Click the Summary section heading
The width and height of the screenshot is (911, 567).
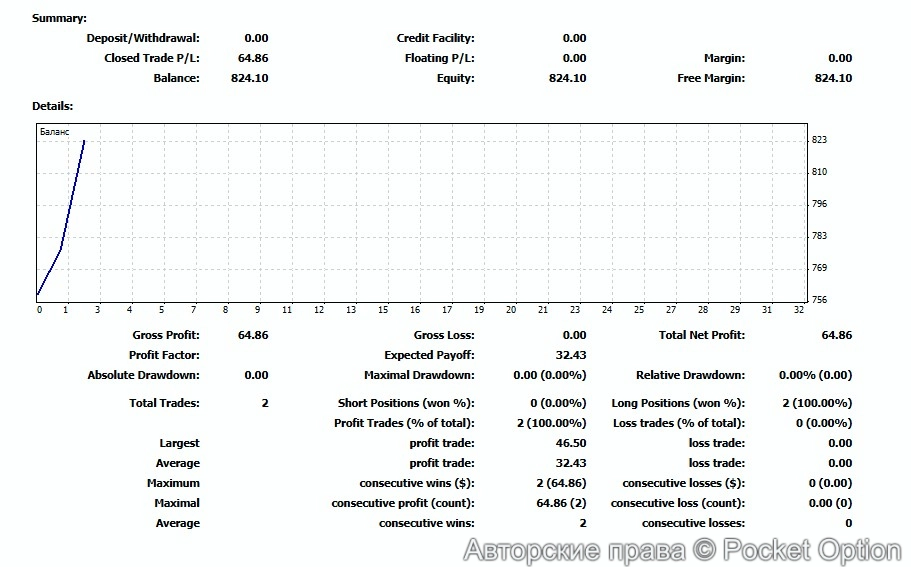coord(59,18)
